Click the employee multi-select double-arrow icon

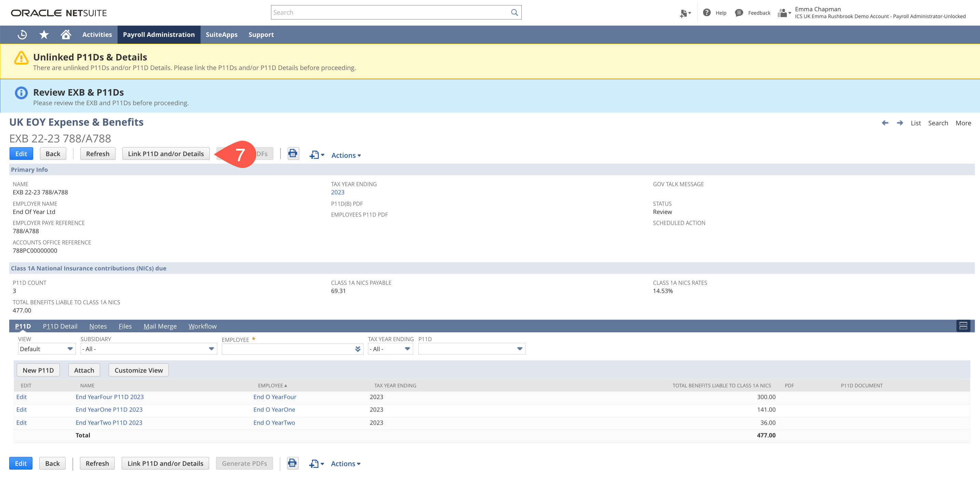pyautogui.click(x=358, y=349)
